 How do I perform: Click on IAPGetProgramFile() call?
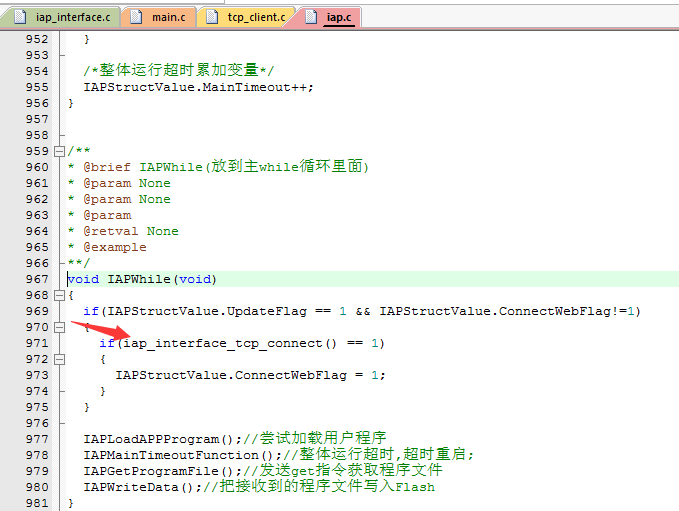point(162,471)
